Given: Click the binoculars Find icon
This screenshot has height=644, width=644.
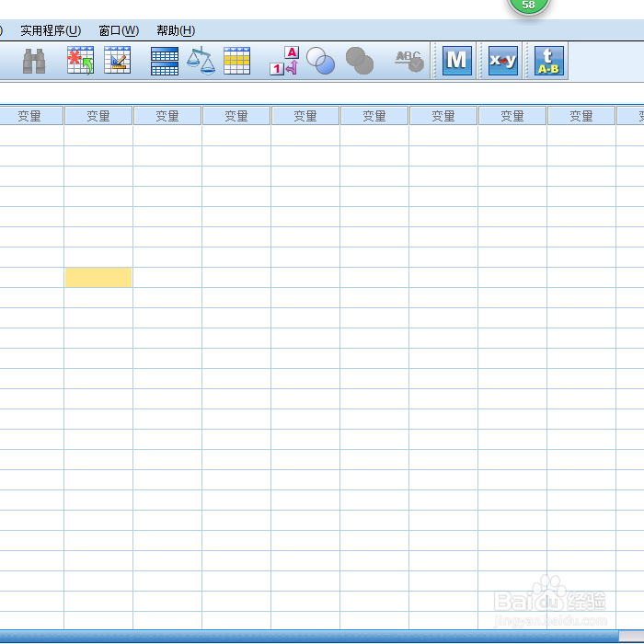Looking at the screenshot, I should coord(34,61).
